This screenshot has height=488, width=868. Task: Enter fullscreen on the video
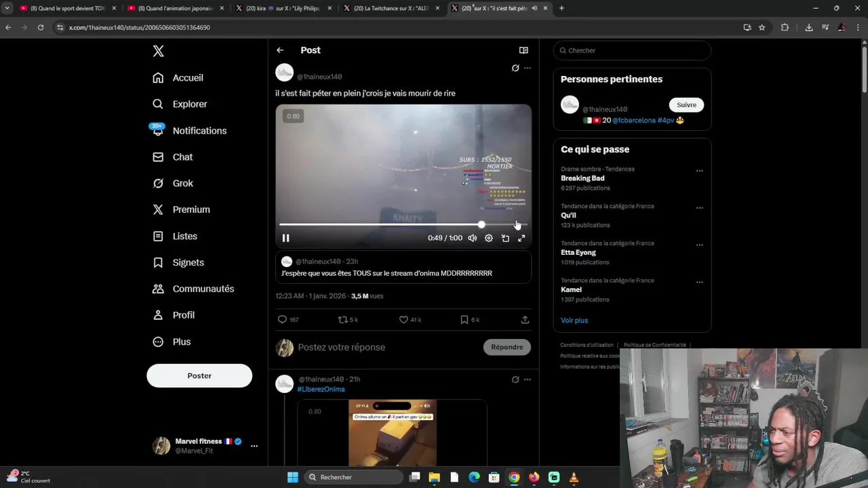521,238
